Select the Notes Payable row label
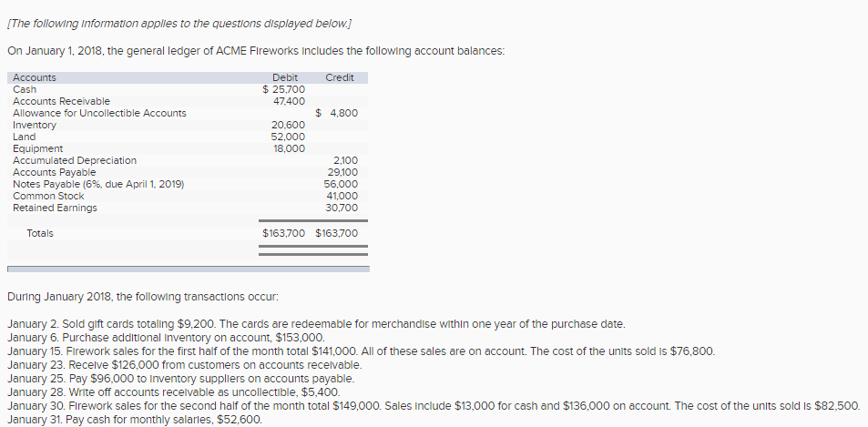The height and width of the screenshot is (427, 868). coord(98,184)
